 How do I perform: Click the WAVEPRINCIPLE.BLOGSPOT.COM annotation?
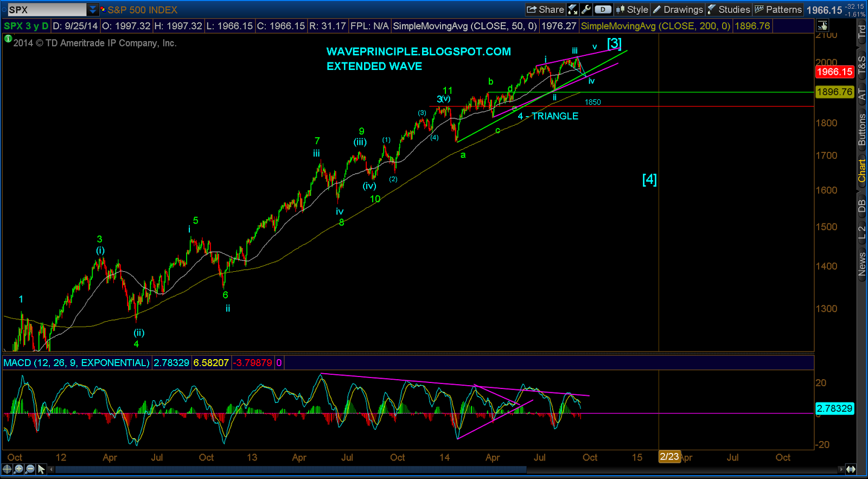(419, 52)
